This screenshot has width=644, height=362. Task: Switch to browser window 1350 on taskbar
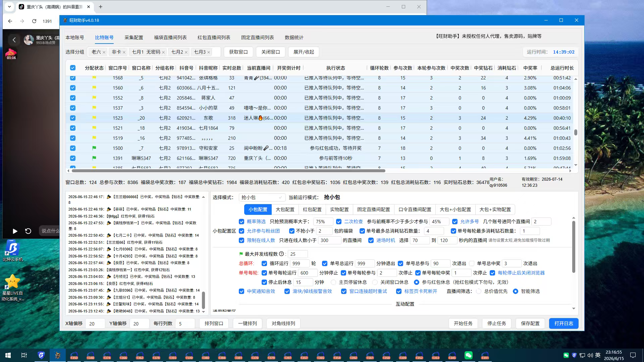[74, 355]
